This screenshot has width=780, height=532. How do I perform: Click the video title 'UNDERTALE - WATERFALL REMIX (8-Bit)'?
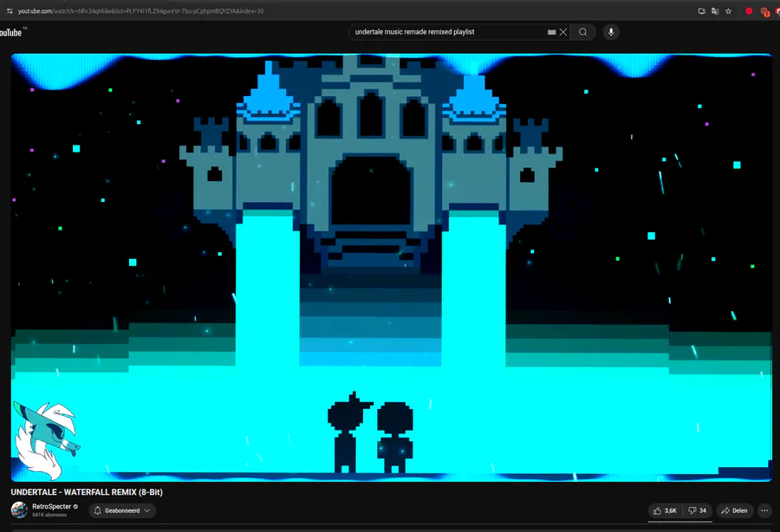(87, 492)
